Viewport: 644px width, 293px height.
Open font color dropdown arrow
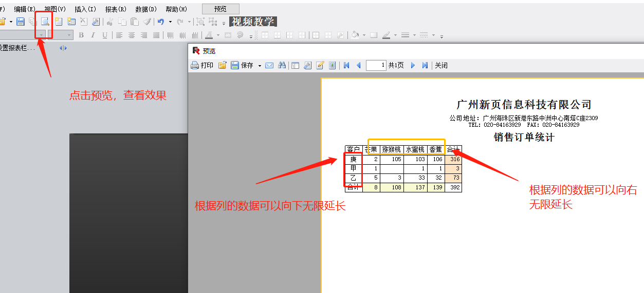click(218, 35)
